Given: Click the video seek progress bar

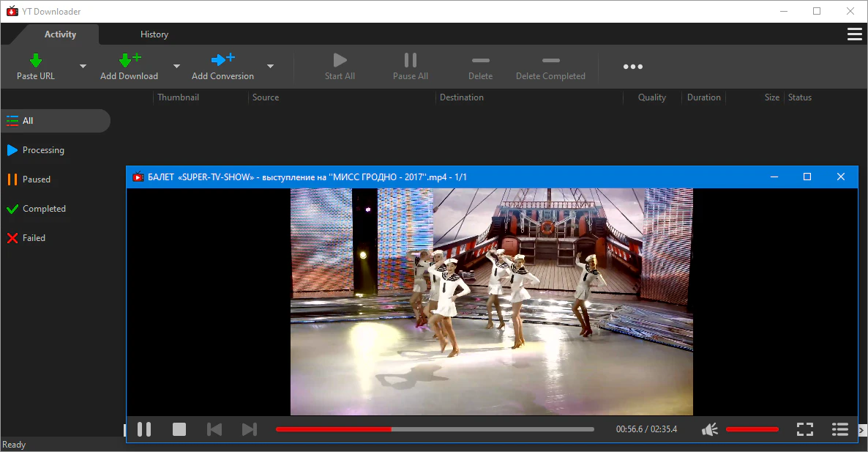Looking at the screenshot, I should 435,429.
